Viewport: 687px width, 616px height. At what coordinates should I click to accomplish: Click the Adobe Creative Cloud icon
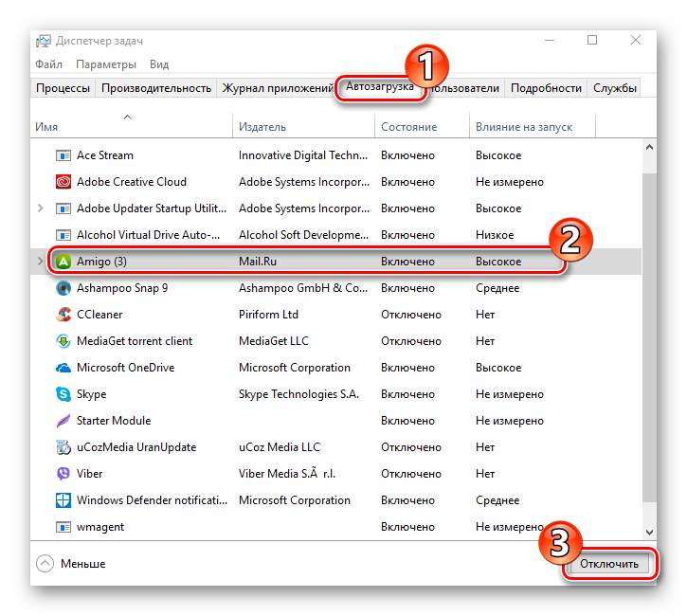[x=63, y=182]
